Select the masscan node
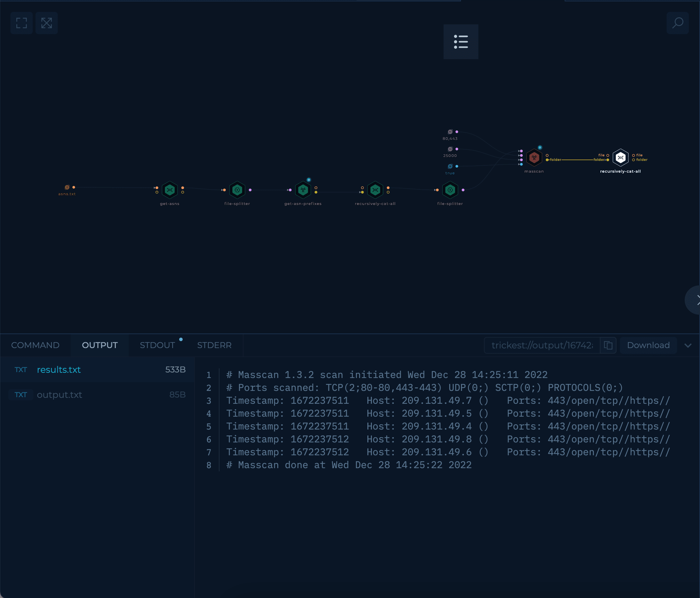This screenshot has height=598, width=700. tap(534, 158)
